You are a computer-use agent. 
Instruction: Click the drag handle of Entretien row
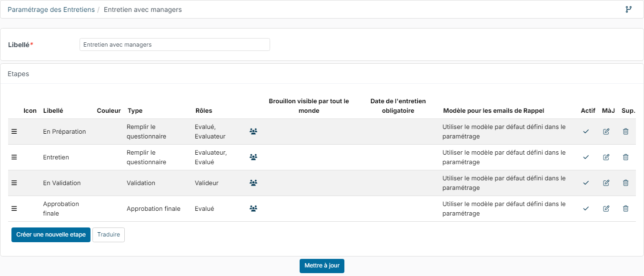14,157
